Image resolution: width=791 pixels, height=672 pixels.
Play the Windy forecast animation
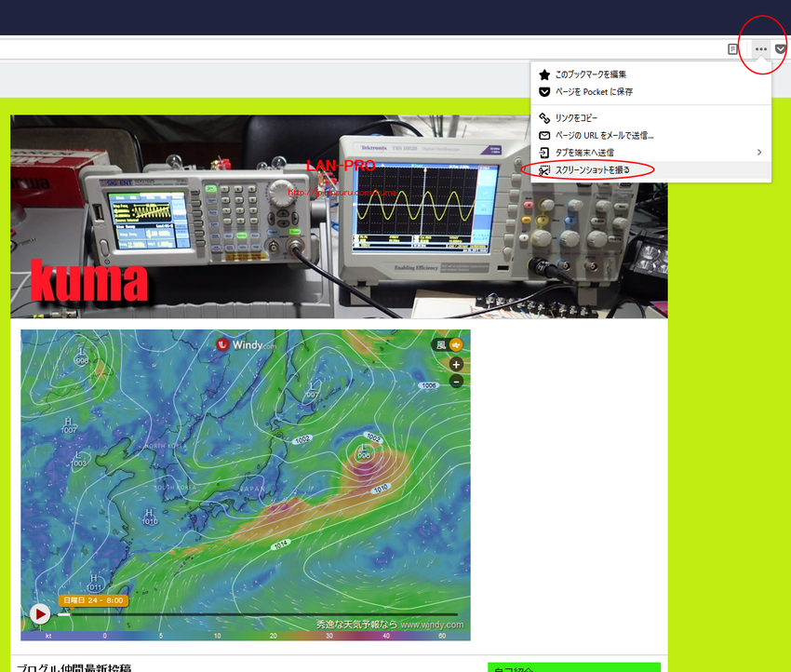click(40, 614)
